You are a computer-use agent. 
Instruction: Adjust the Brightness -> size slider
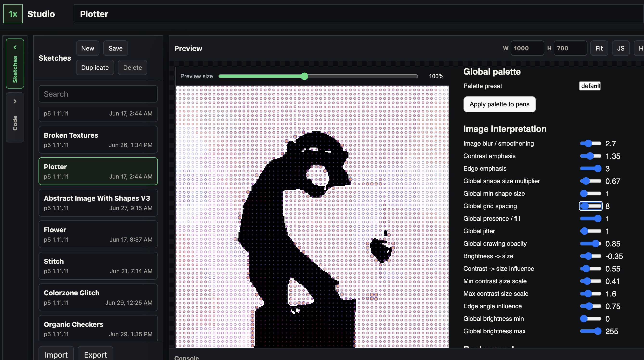(591, 256)
